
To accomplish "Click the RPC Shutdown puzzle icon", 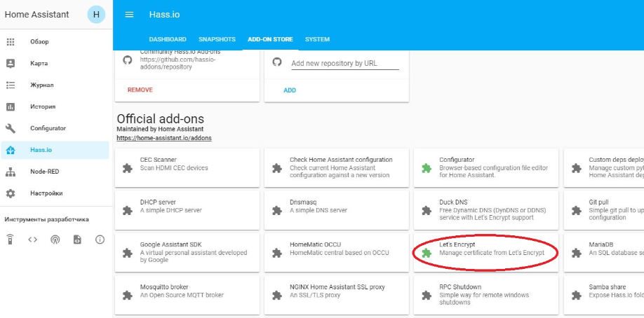I will click(427, 295).
